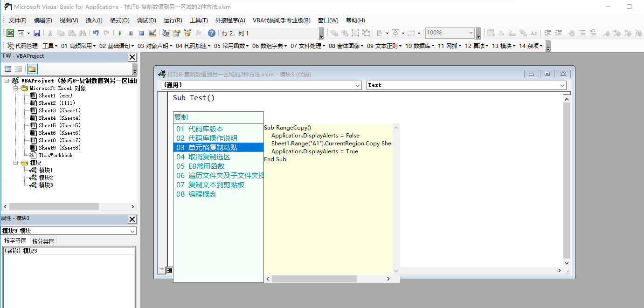The image size is (644, 308).
Task: Open the 编辑(E) menu
Action: (x=43, y=21)
